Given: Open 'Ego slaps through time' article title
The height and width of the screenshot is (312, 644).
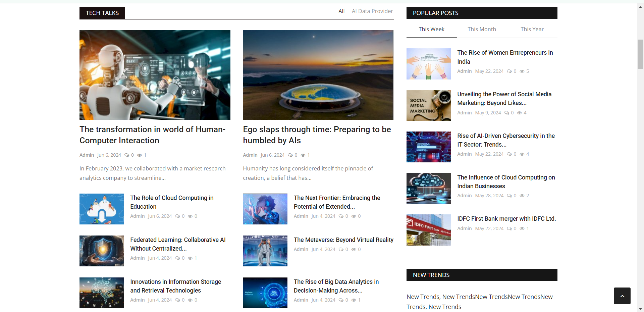Looking at the screenshot, I should pos(317,135).
